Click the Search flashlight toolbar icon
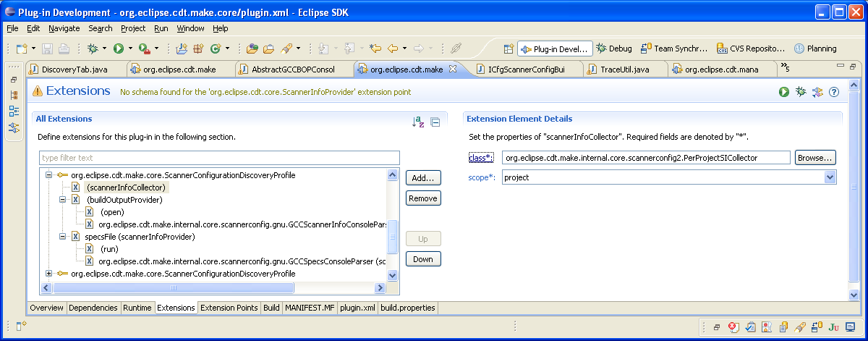Screen dimensions: 868x341 (x=286, y=49)
